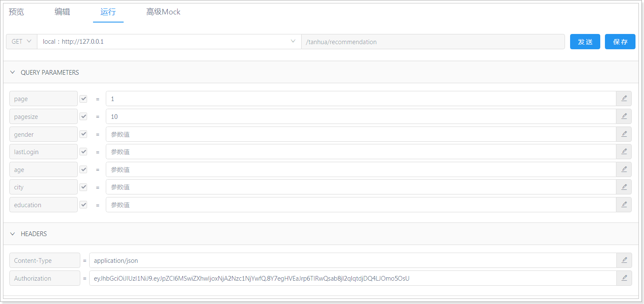
Task: Open the GET method dropdown
Action: point(22,42)
